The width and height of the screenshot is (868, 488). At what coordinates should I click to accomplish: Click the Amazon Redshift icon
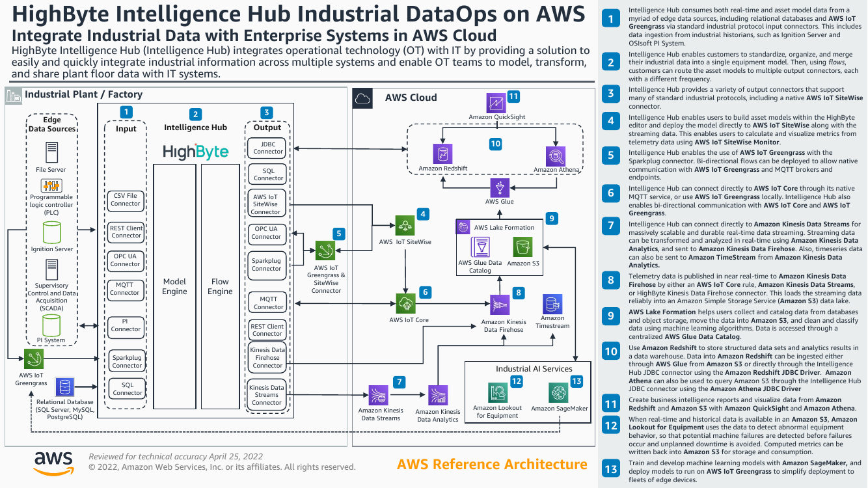[x=442, y=155]
